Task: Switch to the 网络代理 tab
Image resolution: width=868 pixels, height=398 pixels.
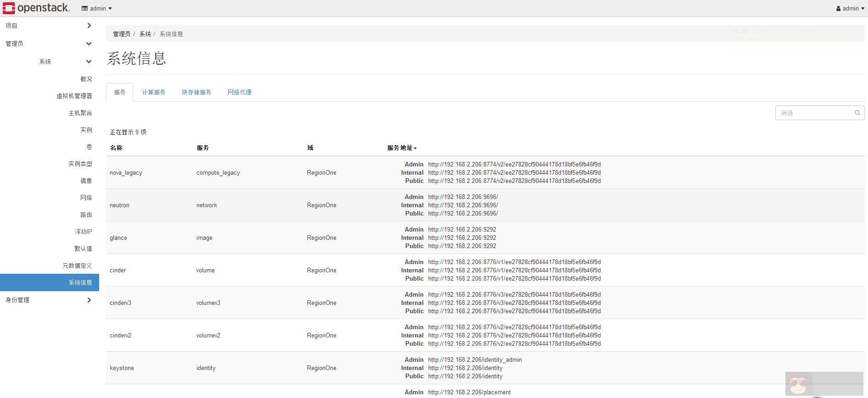Action: coord(240,92)
